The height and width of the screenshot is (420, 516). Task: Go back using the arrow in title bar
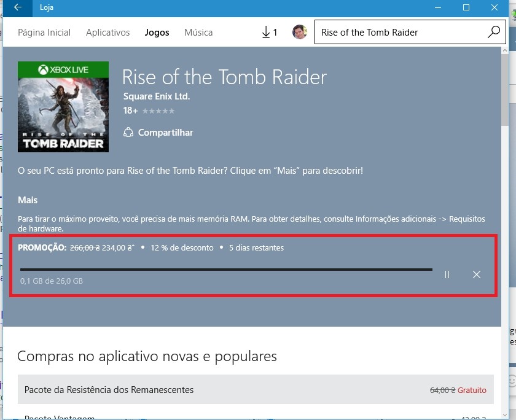[x=17, y=8]
